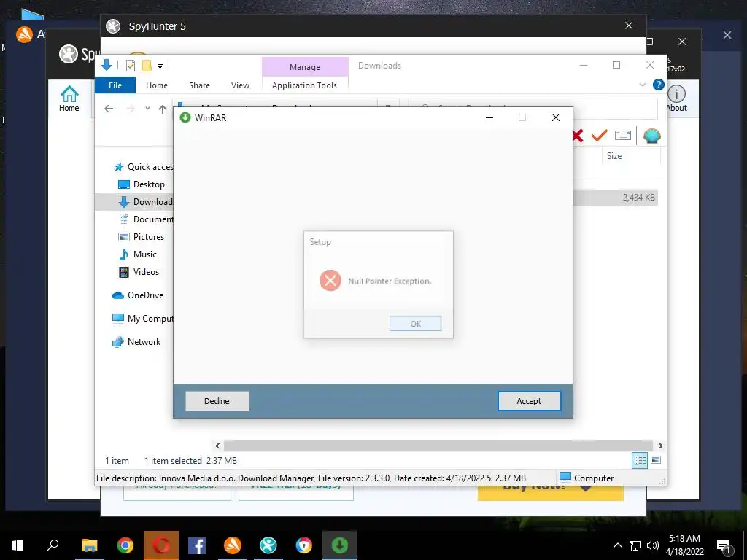Open SpyHunter from taskbar
This screenshot has height=560, width=747.
(268, 545)
